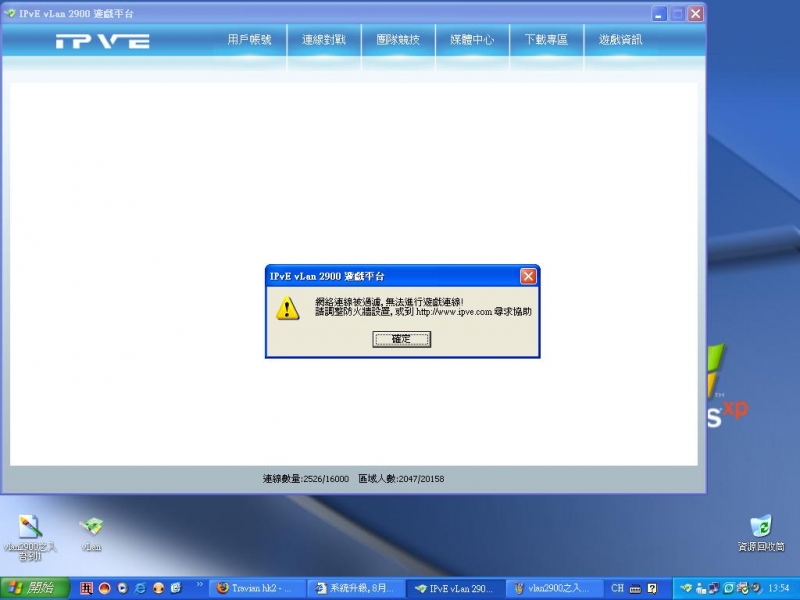This screenshot has width=800, height=600.
Task: Launch Internet Explorer from quick launch
Action: tap(140, 588)
